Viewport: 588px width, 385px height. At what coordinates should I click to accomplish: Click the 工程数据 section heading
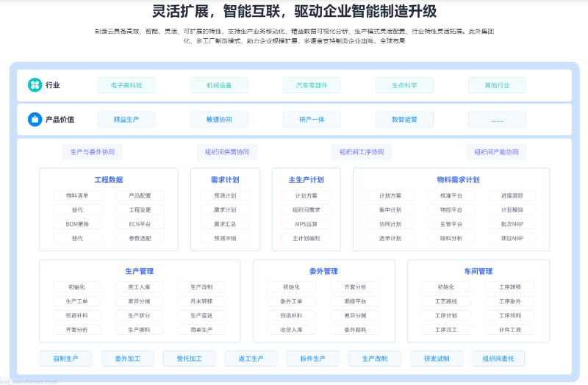coord(109,180)
